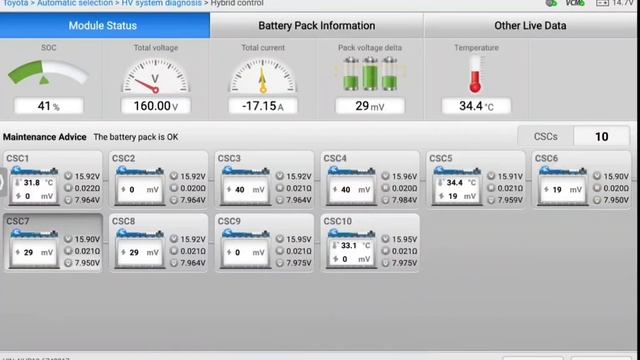Viewport: 640px width, 360px height.
Task: Click CSC4 lower reading 7.984V
Action: click(x=404, y=200)
